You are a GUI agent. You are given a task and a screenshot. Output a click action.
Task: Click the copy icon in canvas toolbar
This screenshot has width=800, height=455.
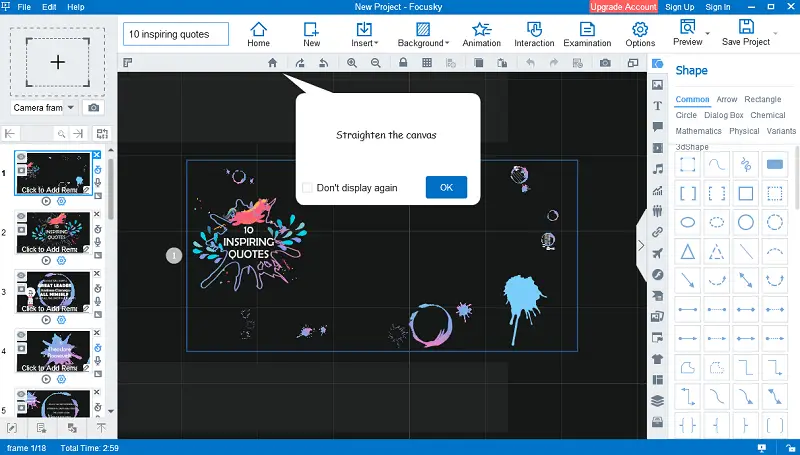pos(479,63)
